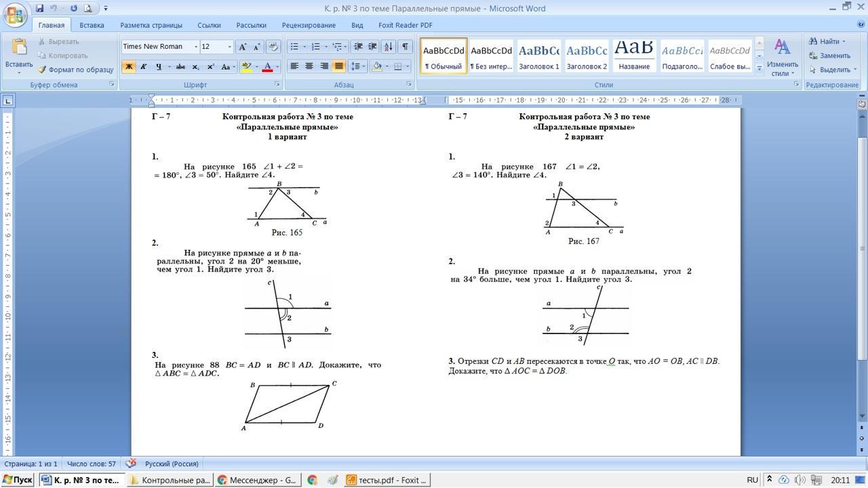
Task: Apply the Заголовок 1 style
Action: (539, 56)
